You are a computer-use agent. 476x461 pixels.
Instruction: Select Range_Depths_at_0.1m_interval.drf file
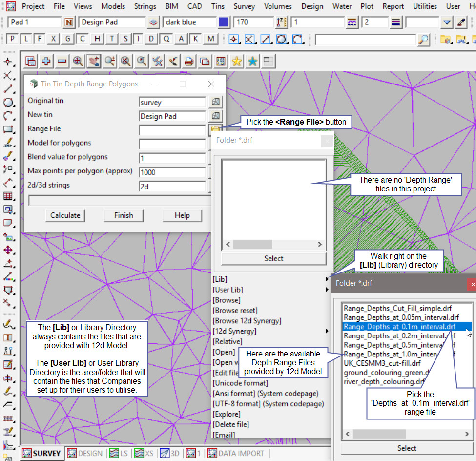click(x=400, y=327)
